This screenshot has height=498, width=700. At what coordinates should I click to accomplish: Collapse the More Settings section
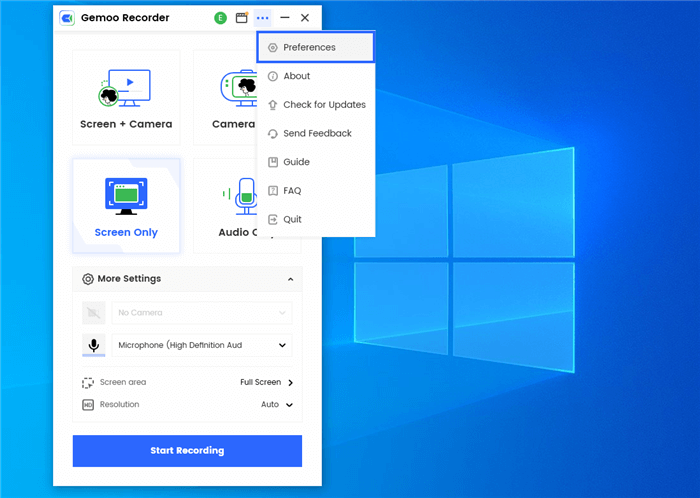point(291,279)
